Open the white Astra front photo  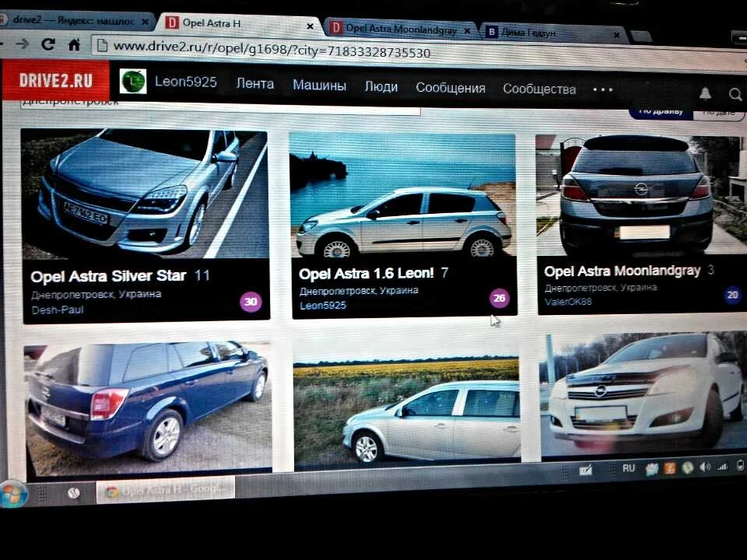click(x=644, y=395)
